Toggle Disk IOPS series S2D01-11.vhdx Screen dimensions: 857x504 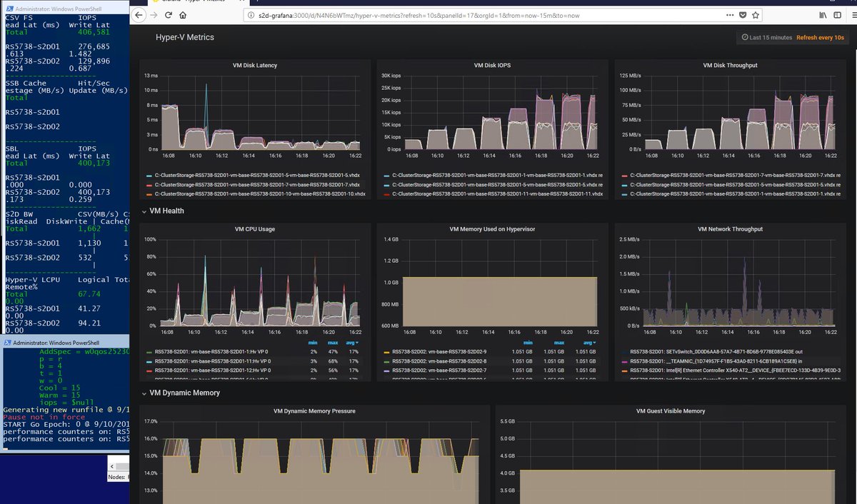tap(497, 193)
